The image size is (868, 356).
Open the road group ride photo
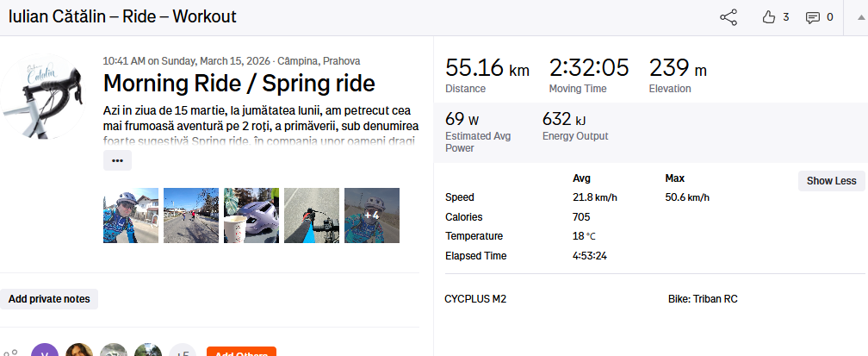click(191, 215)
